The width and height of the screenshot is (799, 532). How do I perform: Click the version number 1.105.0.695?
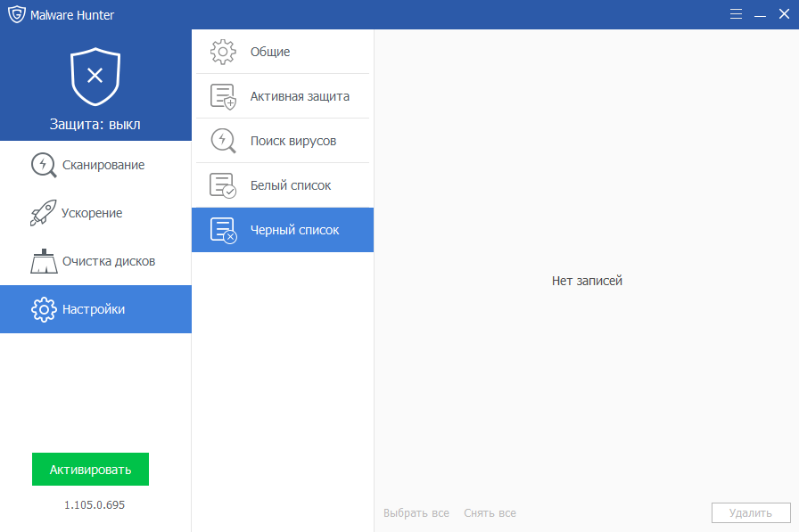95,505
